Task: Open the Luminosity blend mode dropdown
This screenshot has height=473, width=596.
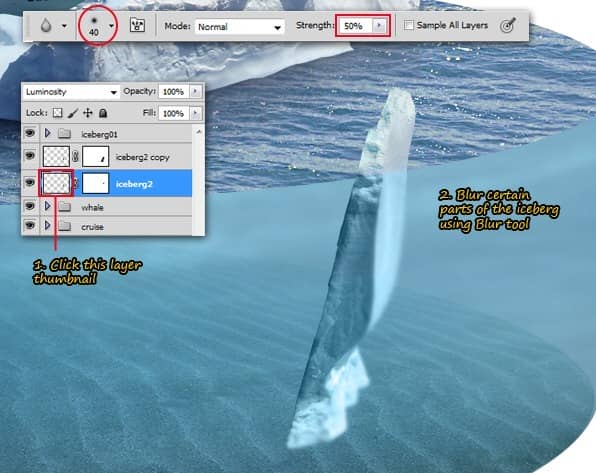Action: 71,92
